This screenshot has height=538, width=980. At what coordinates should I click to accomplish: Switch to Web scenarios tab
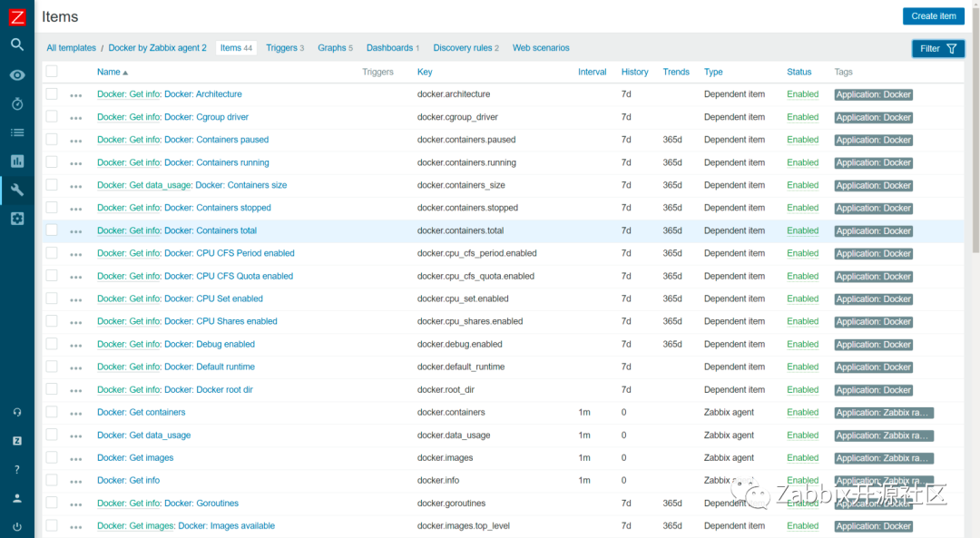pos(541,47)
